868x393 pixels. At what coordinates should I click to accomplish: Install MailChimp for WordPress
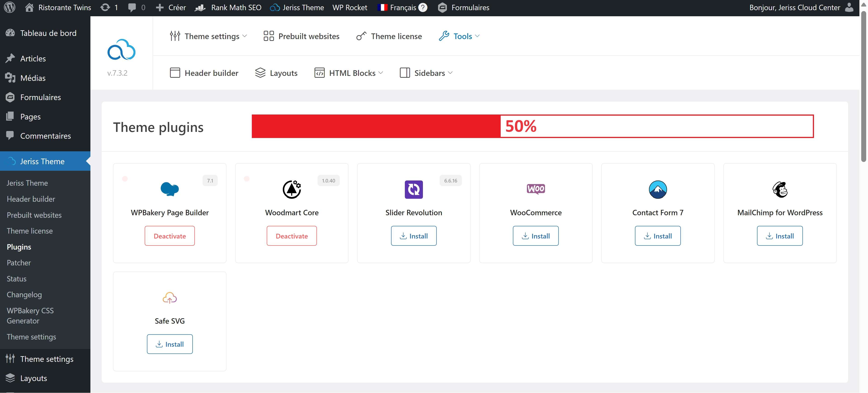(780, 236)
